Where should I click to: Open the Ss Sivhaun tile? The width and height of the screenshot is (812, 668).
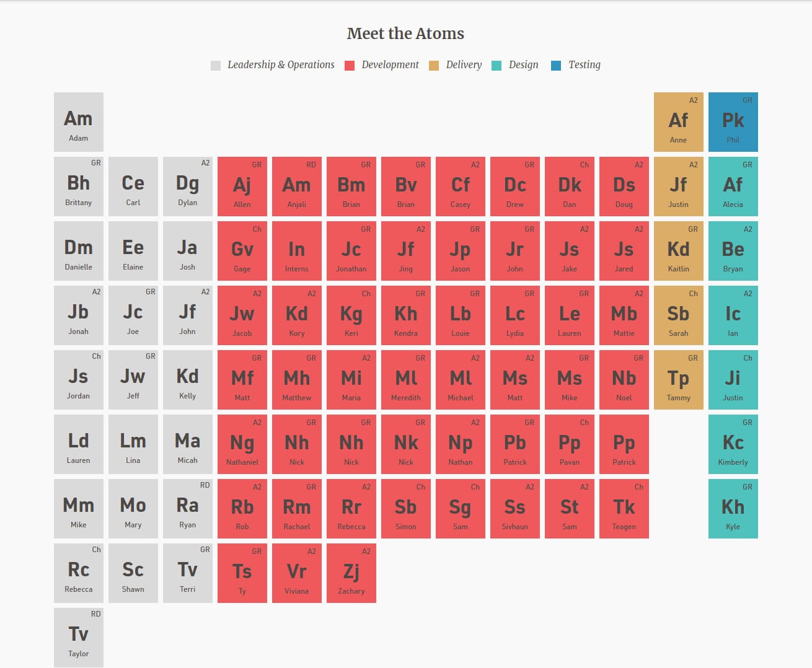point(515,509)
